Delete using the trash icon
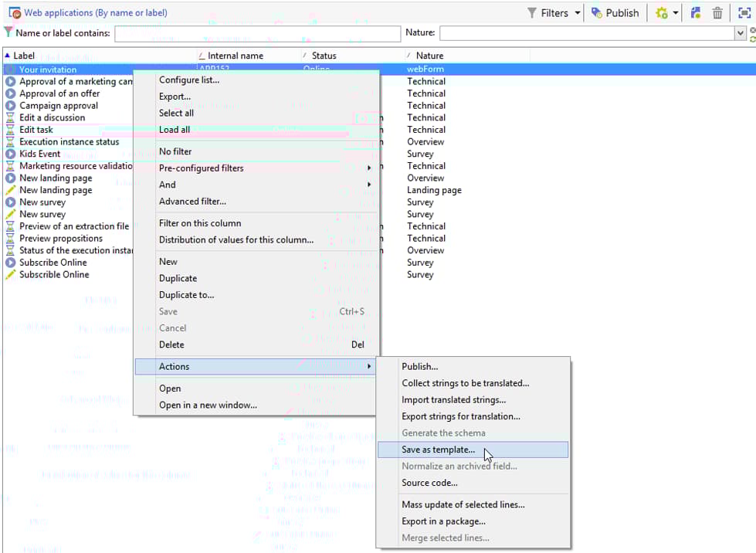The height and width of the screenshot is (553, 756). click(x=717, y=12)
